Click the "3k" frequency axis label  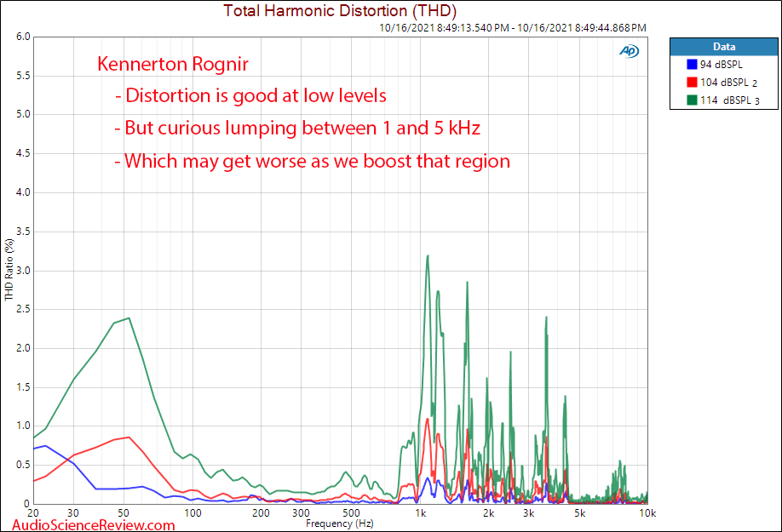pos(529,513)
